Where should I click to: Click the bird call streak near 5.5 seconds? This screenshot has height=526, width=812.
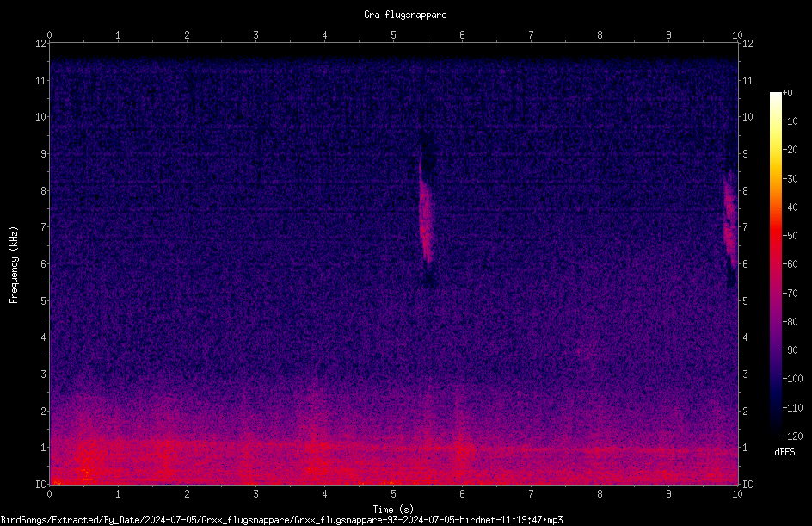pos(425,213)
